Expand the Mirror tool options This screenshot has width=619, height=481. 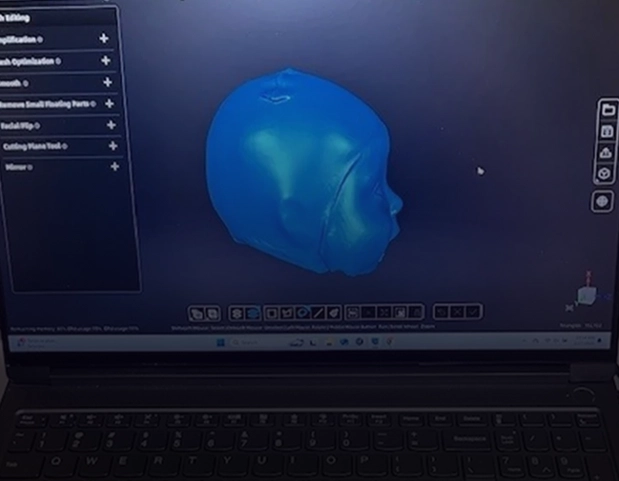(x=114, y=166)
